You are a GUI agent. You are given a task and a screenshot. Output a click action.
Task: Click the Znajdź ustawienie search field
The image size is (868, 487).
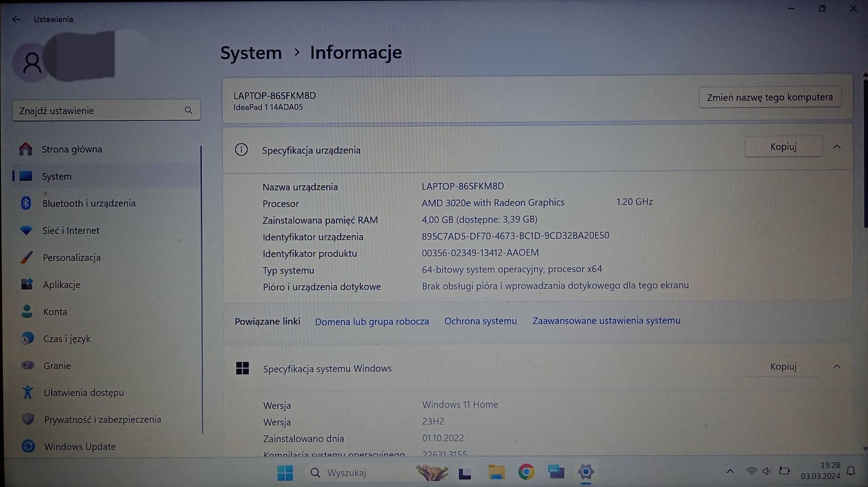click(x=106, y=110)
